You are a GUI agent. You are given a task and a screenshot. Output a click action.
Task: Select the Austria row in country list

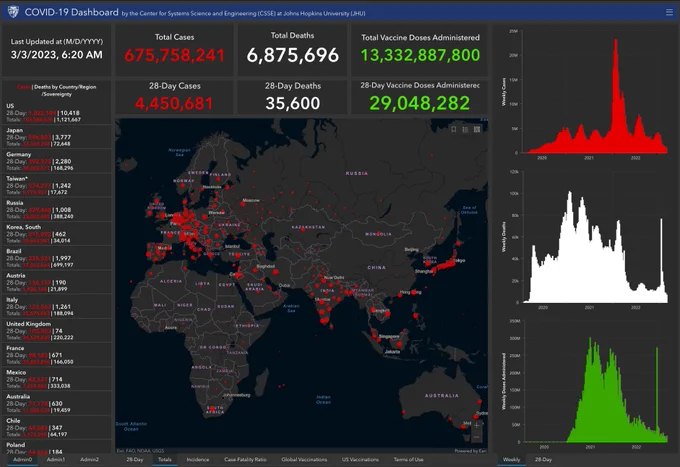pos(57,282)
